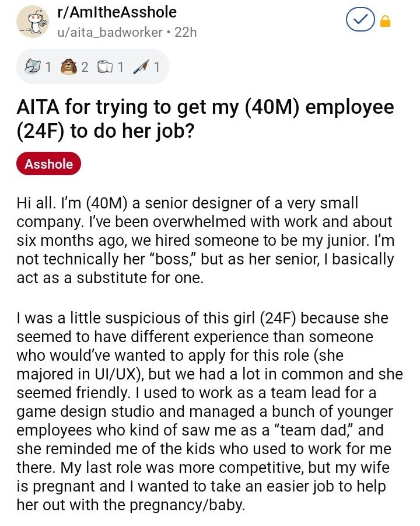Click the 22h post timestamp
The width and height of the screenshot is (420, 526).
(185, 32)
